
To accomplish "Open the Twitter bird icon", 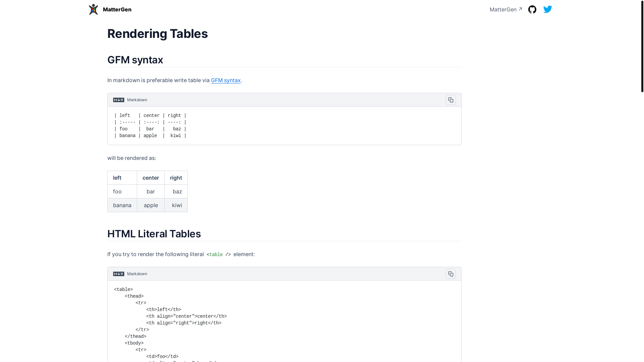I will [548, 9].
